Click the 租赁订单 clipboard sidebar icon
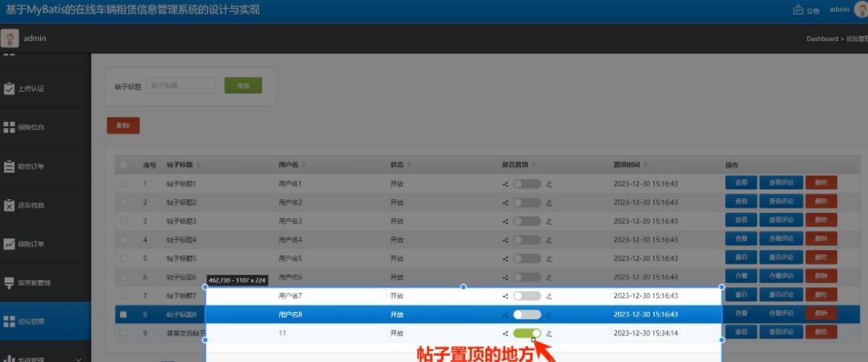The height and width of the screenshot is (362, 868). (9, 166)
